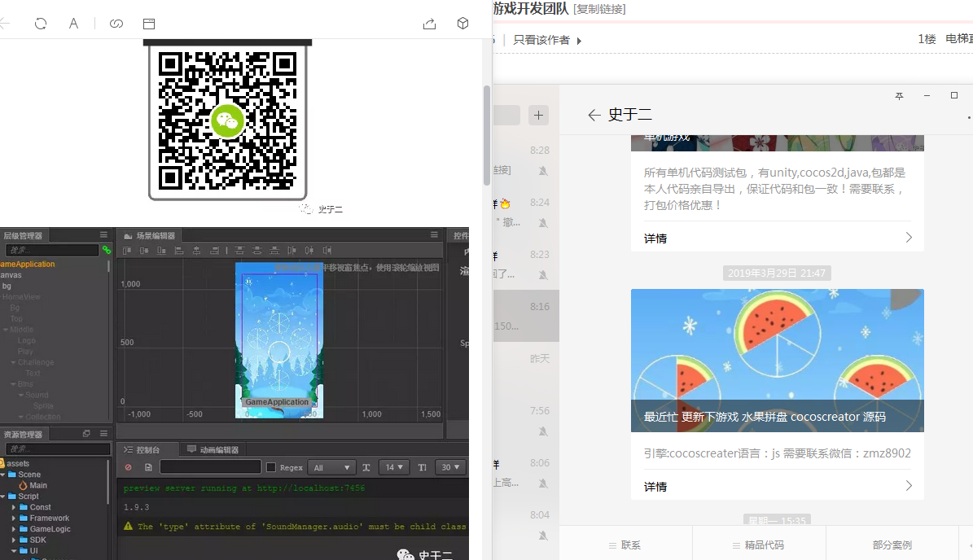
Task: Click the WeChat logo inside the QR code
Action: [227, 121]
